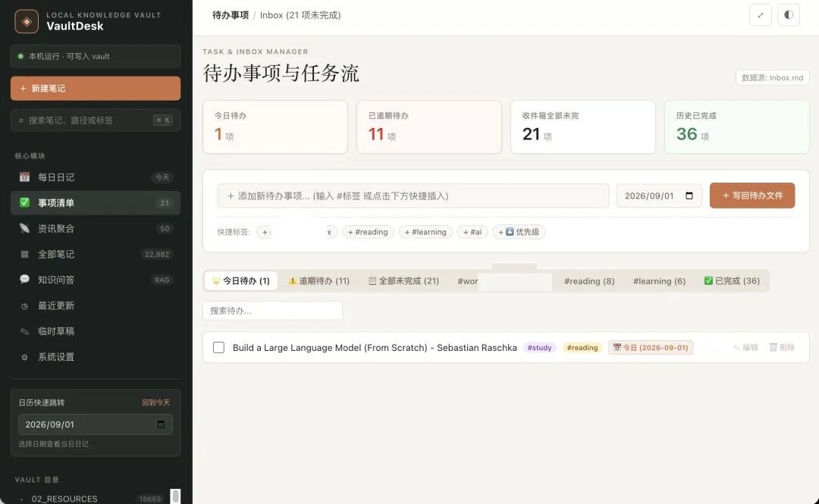Click the 今天 badge beside daily journal
The height and width of the screenshot is (504, 819).
tap(162, 177)
